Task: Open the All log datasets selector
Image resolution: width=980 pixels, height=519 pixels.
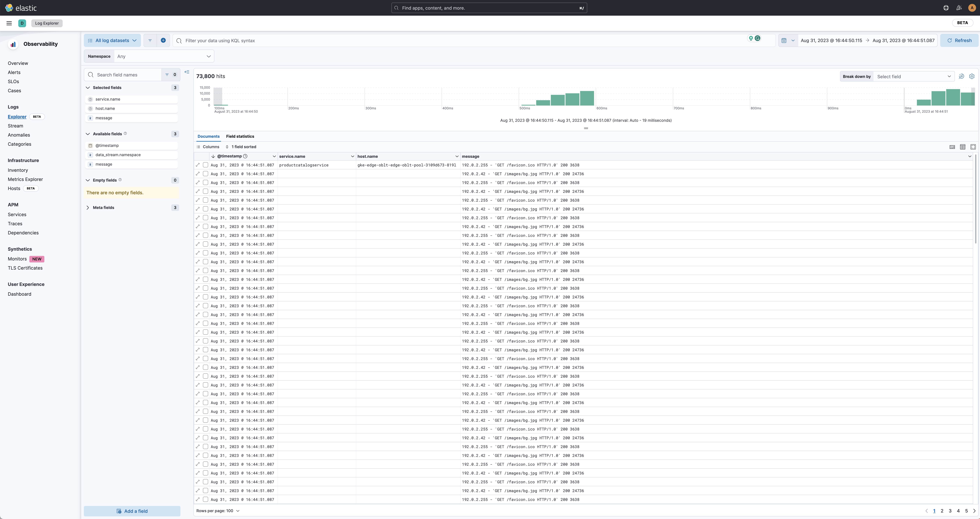Action: 112,40
